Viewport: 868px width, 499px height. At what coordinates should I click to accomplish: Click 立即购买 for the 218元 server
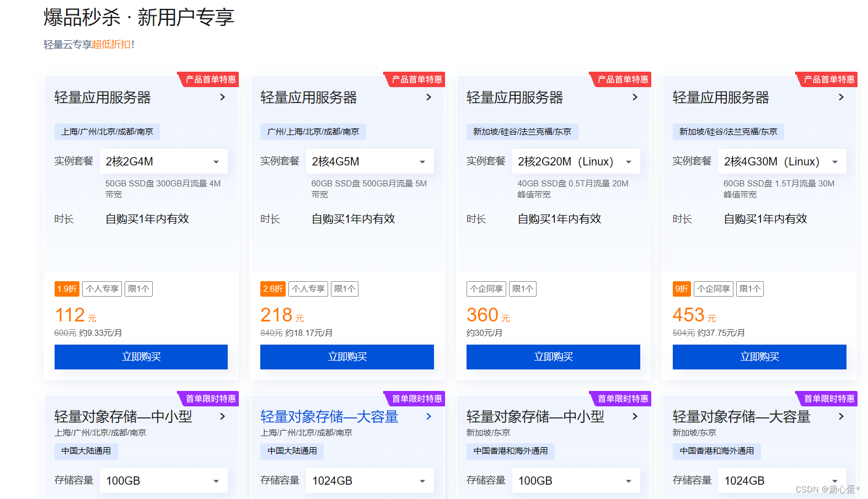[x=347, y=357]
